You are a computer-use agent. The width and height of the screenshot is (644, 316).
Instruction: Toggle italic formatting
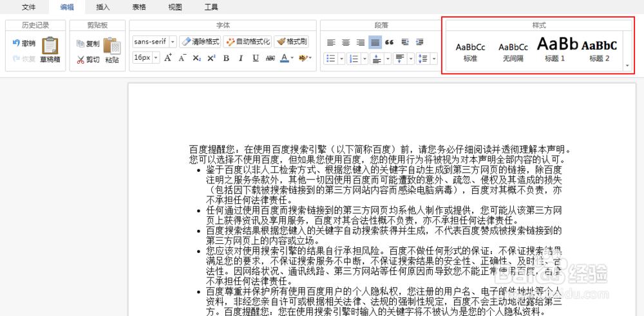[x=241, y=58]
